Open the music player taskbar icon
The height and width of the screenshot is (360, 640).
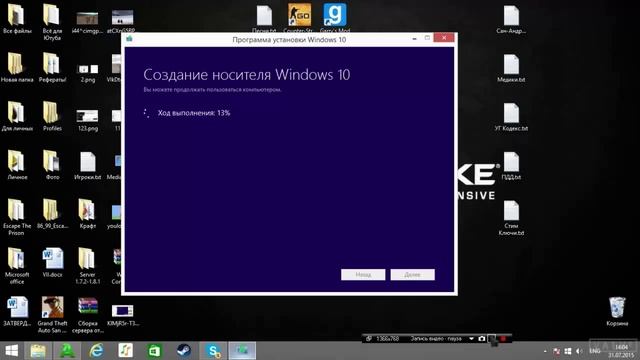[125, 351]
